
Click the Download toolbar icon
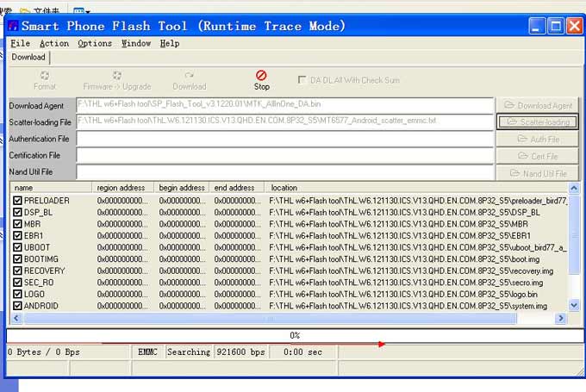point(189,76)
